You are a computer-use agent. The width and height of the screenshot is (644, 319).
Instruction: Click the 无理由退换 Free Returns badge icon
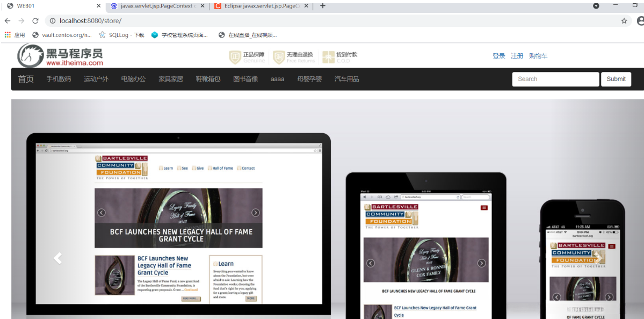click(279, 57)
